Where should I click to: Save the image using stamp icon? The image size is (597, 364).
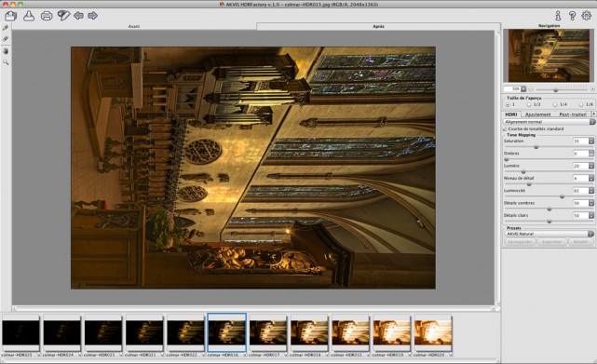coord(29,16)
